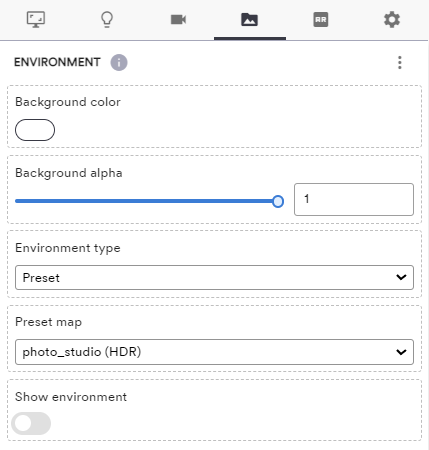Click the Background alpha slider handle

(x=278, y=201)
